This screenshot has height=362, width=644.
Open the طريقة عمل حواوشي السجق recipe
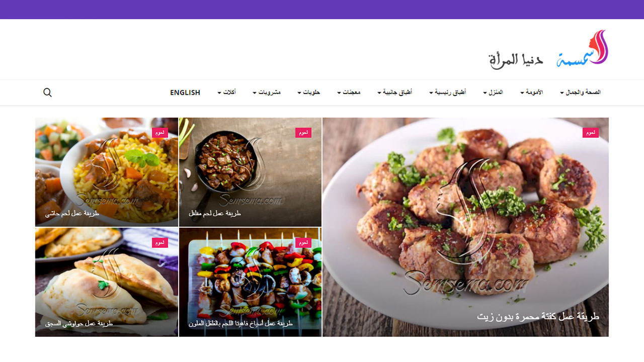pos(79,324)
